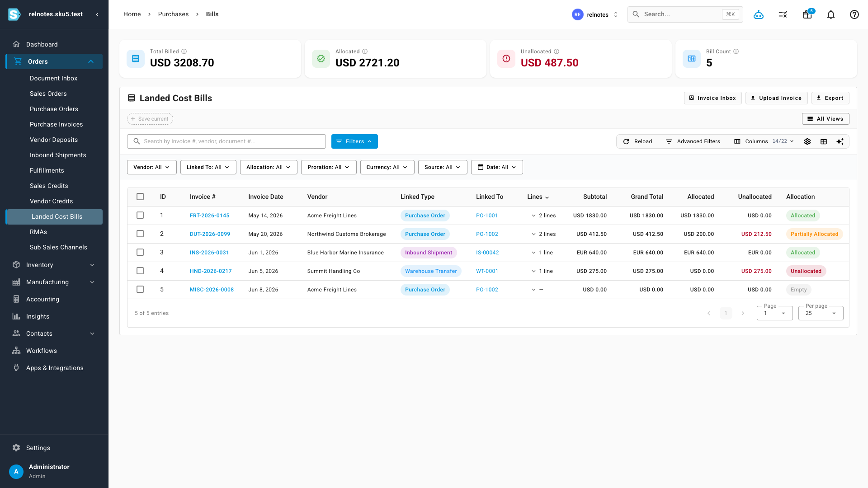Viewport: 868px width, 488px height.
Task: Collapse sidebar with the chevron arrow
Action: pos(97,14)
